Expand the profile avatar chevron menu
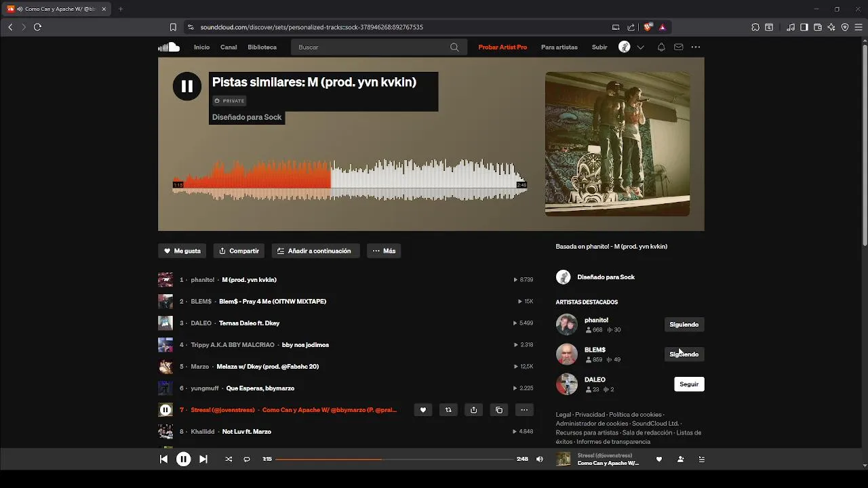 pos(640,47)
